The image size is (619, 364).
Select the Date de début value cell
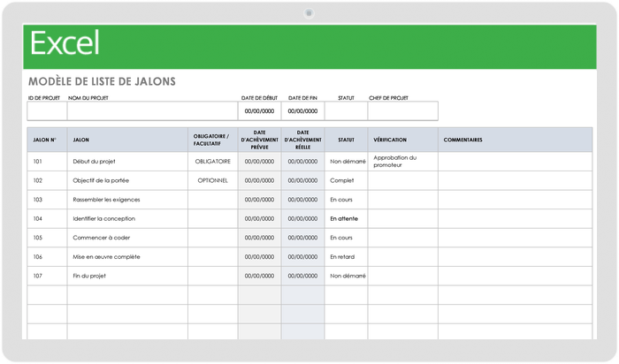[x=259, y=111]
